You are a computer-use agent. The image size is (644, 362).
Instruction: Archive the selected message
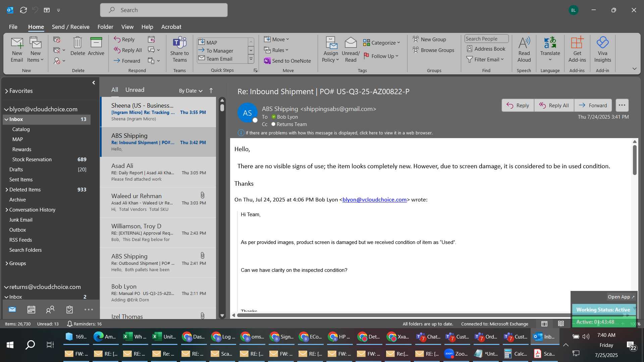(x=96, y=46)
